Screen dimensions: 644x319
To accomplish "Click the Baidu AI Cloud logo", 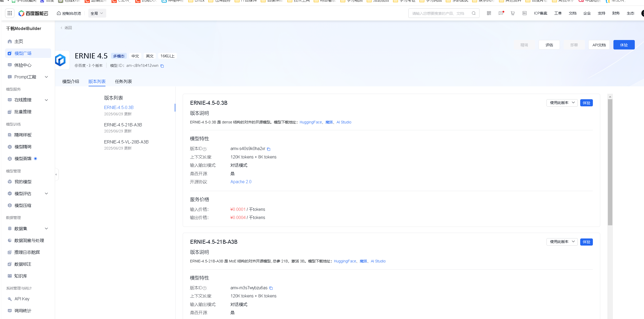I will [x=33, y=13].
